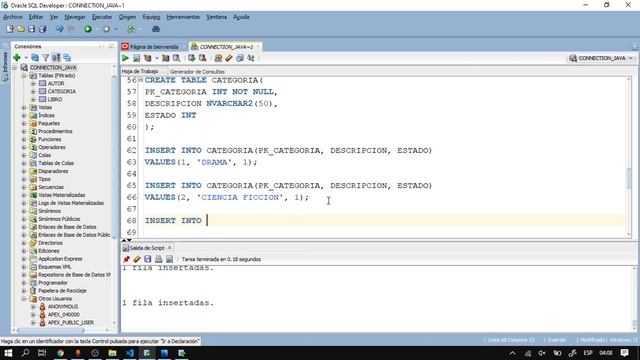Collapse the Tablas (Filtrado) node

pyautogui.click(x=24, y=76)
